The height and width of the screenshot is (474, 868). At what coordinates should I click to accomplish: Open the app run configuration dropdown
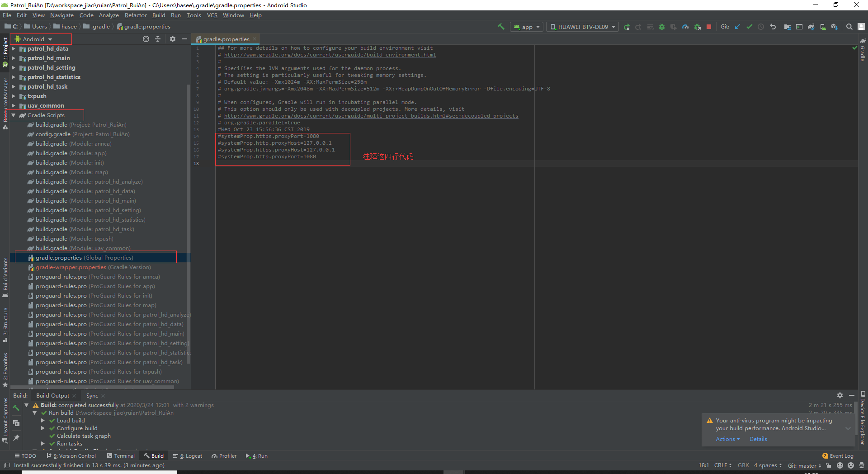tap(526, 27)
